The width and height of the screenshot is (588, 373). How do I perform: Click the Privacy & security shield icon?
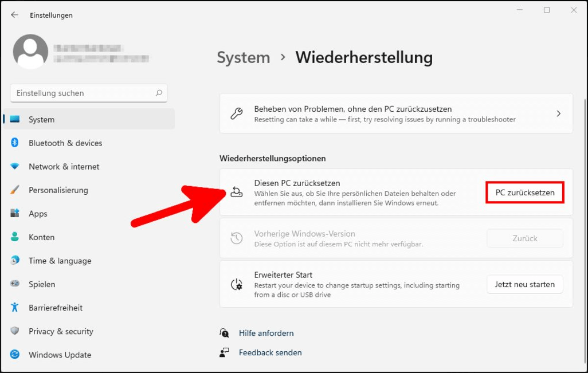pyautogui.click(x=15, y=331)
